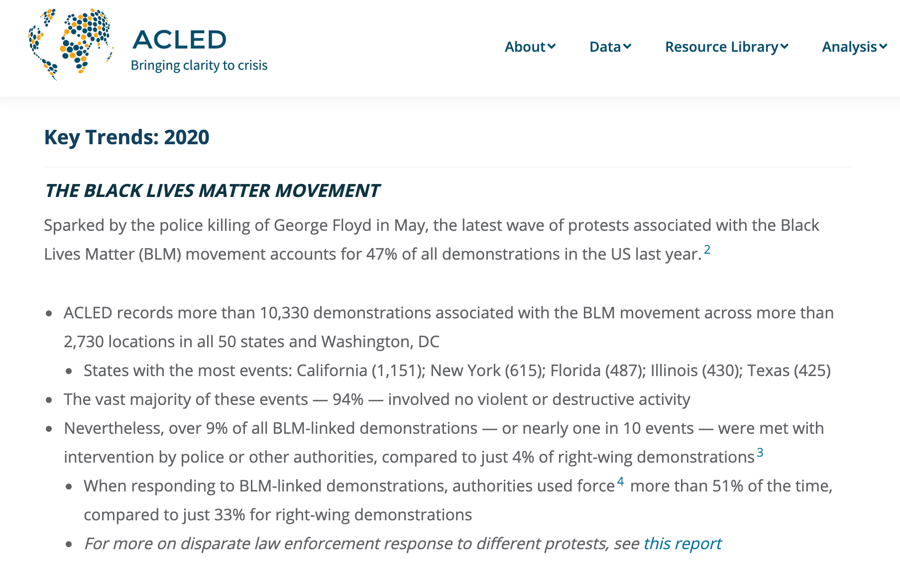Follow footnote 2 after 'last year'
Image resolution: width=900 pixels, height=588 pixels.
click(707, 249)
